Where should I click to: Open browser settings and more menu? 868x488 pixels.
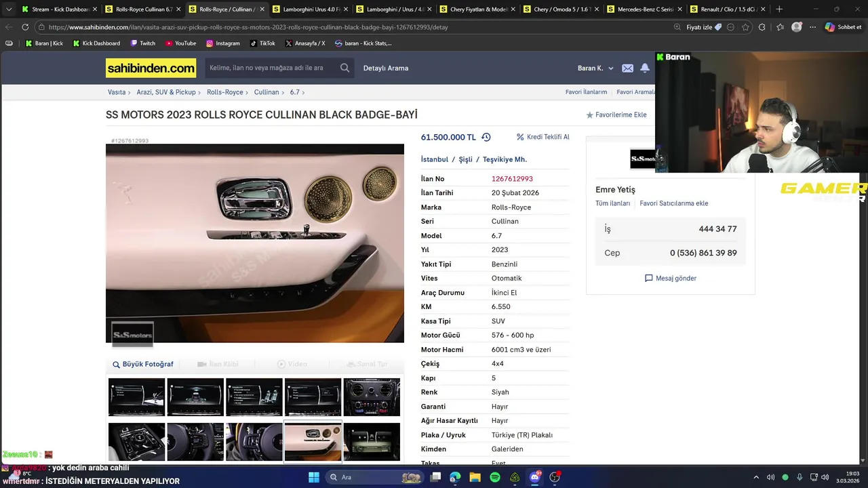click(811, 27)
